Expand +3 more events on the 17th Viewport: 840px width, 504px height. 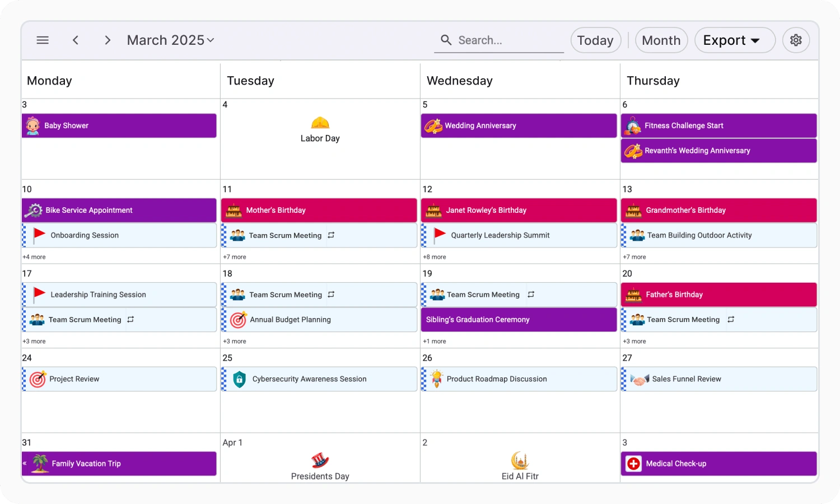tap(34, 341)
